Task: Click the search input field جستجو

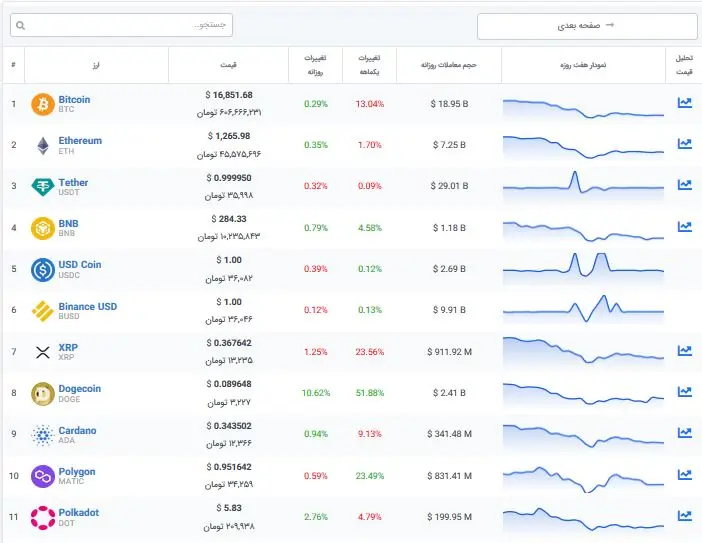Action: click(x=121, y=24)
